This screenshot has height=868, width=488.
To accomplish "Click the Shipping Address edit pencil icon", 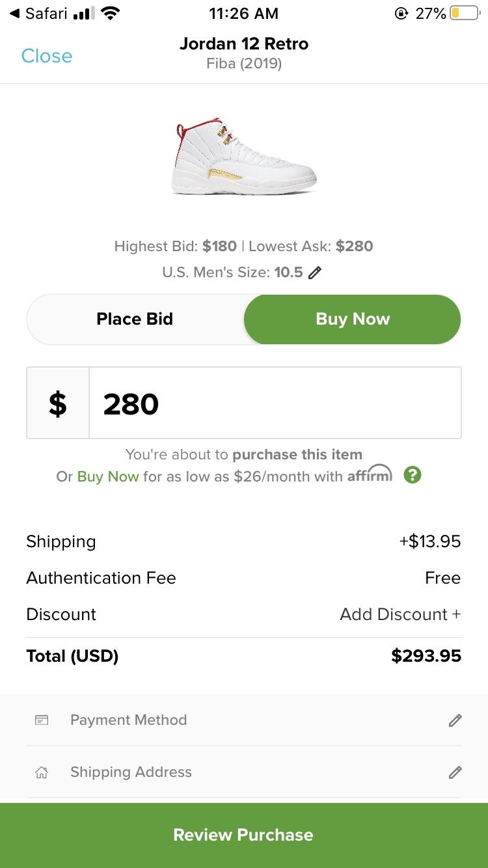I will coord(455,772).
